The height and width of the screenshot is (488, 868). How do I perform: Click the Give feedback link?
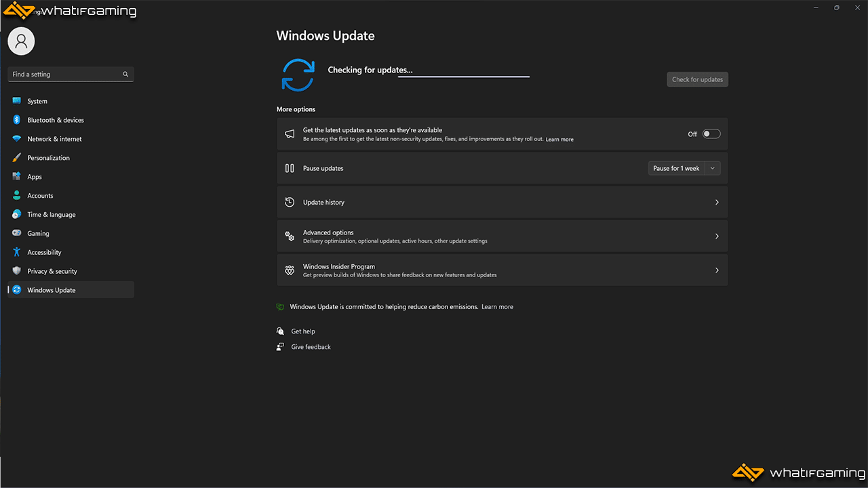(311, 347)
